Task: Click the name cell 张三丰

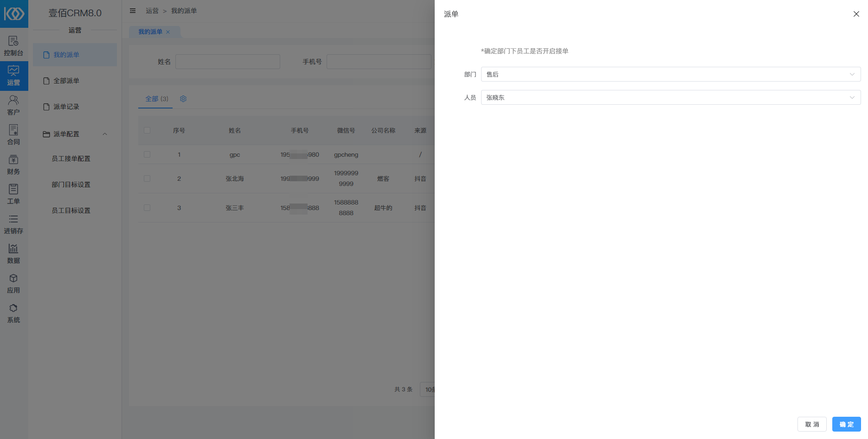Action: 235,208
